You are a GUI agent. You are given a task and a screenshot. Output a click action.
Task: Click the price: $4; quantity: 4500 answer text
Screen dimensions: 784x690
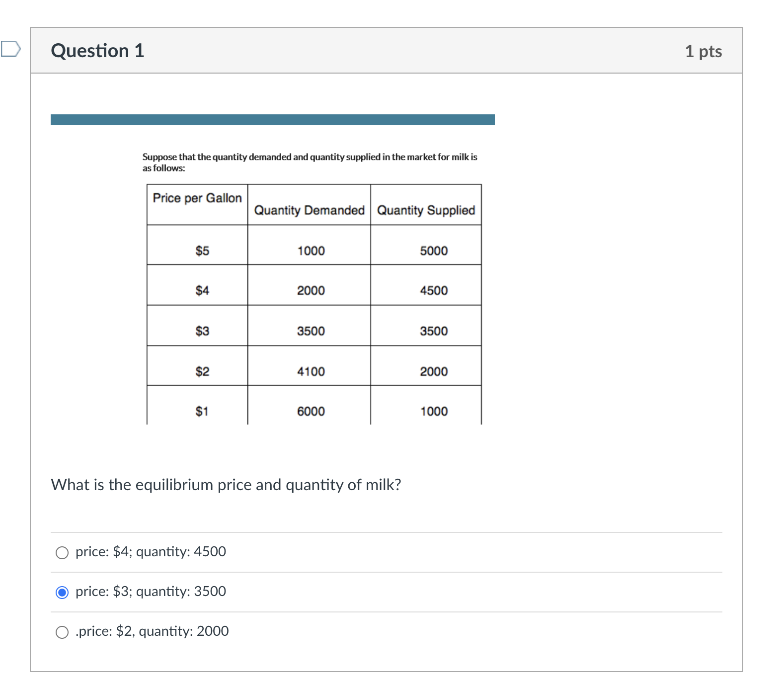150,552
